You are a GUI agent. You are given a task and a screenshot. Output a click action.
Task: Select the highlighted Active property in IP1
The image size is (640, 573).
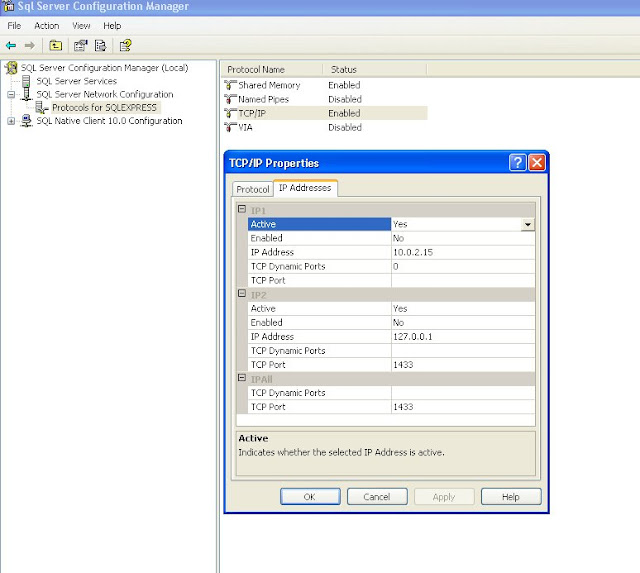pos(319,224)
